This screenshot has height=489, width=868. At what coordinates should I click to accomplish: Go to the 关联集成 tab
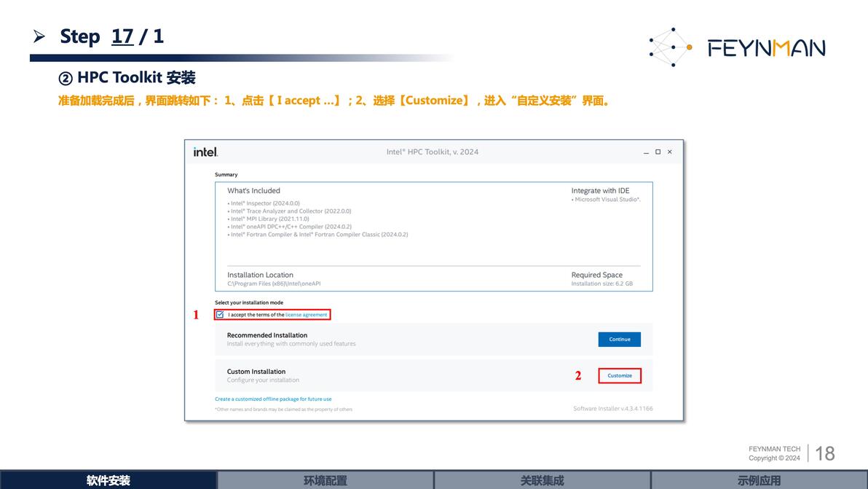point(542,480)
